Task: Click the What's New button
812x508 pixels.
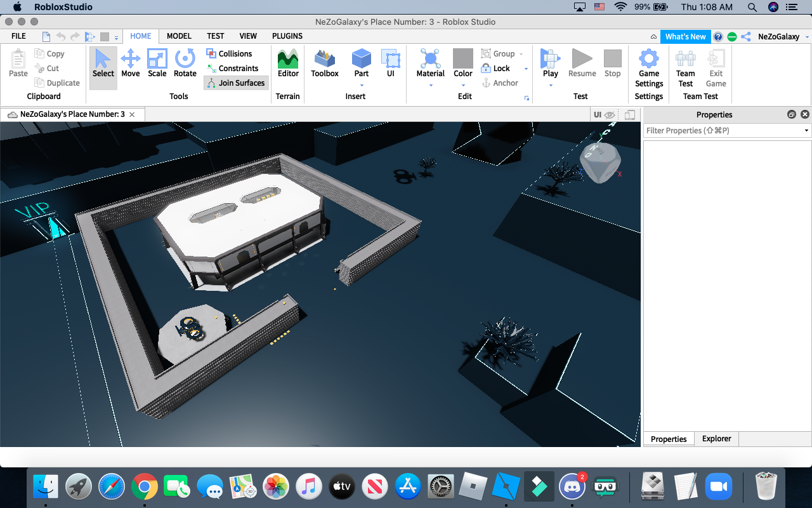Action: pos(685,36)
